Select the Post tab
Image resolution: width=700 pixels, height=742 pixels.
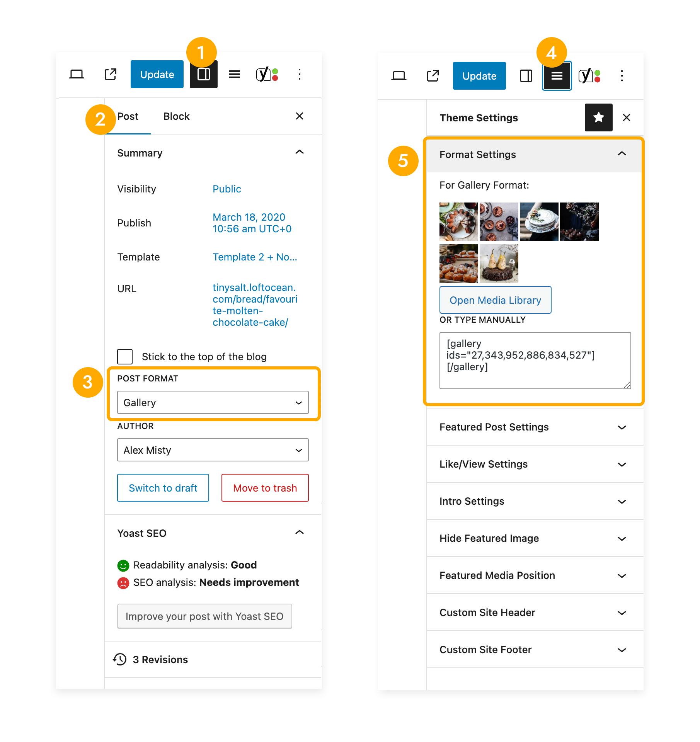click(128, 116)
